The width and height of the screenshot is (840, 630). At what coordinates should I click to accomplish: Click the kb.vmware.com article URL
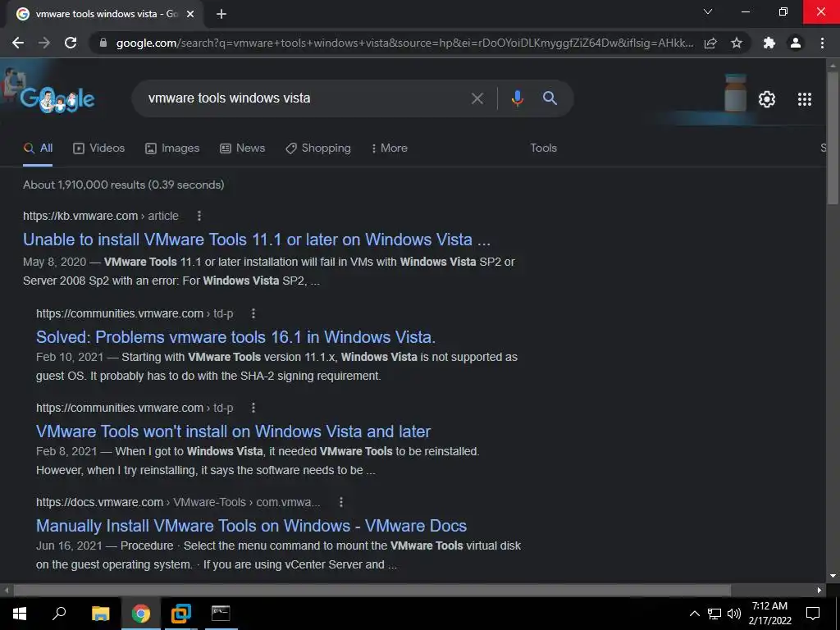pyautogui.click(x=101, y=216)
